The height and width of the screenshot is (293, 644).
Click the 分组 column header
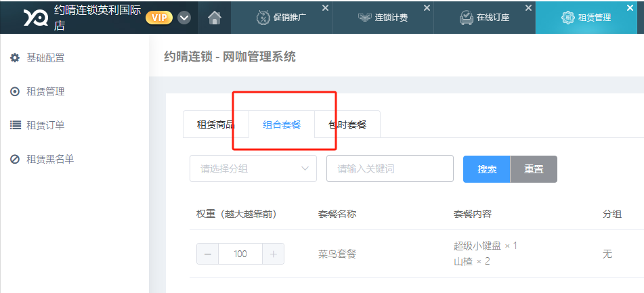(x=612, y=214)
